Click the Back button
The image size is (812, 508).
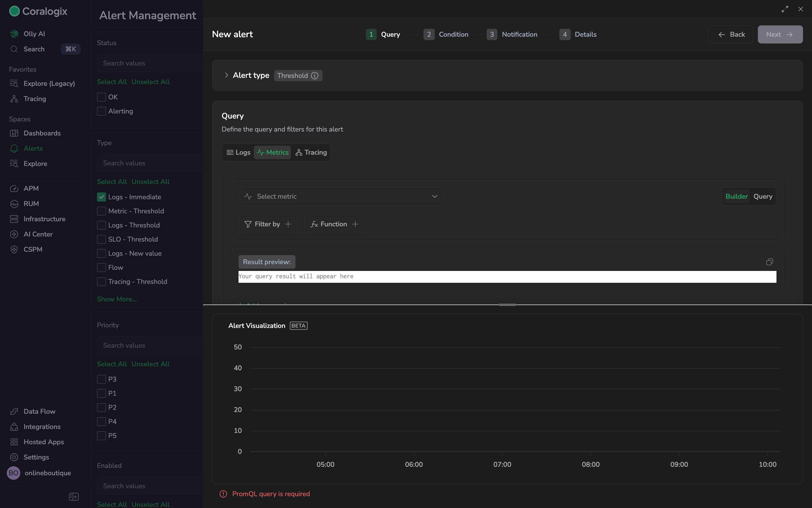[731, 34]
